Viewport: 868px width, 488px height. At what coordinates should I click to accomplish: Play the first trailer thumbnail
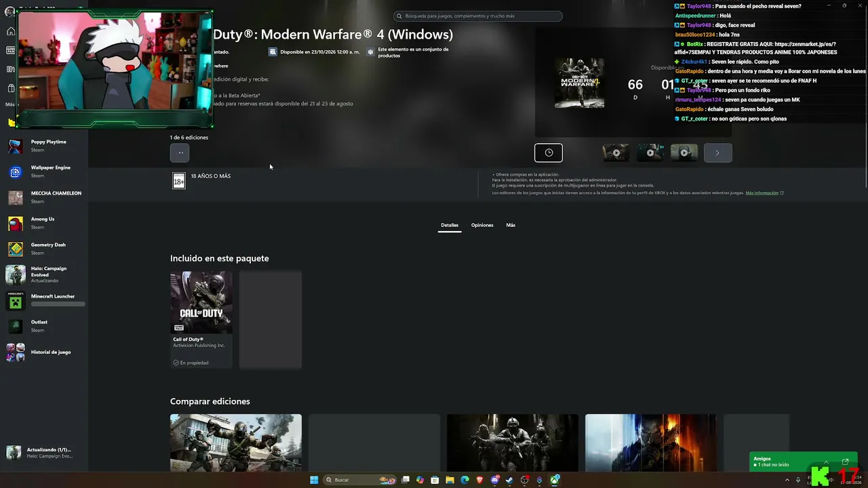616,152
